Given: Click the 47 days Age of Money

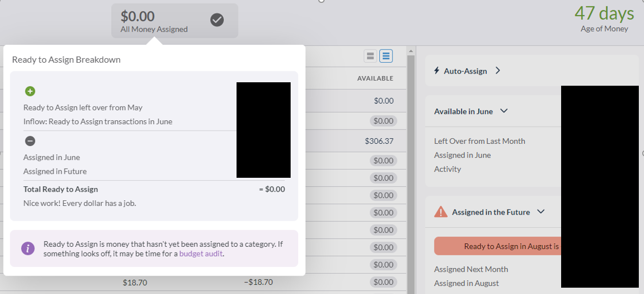Looking at the screenshot, I should 604,19.
